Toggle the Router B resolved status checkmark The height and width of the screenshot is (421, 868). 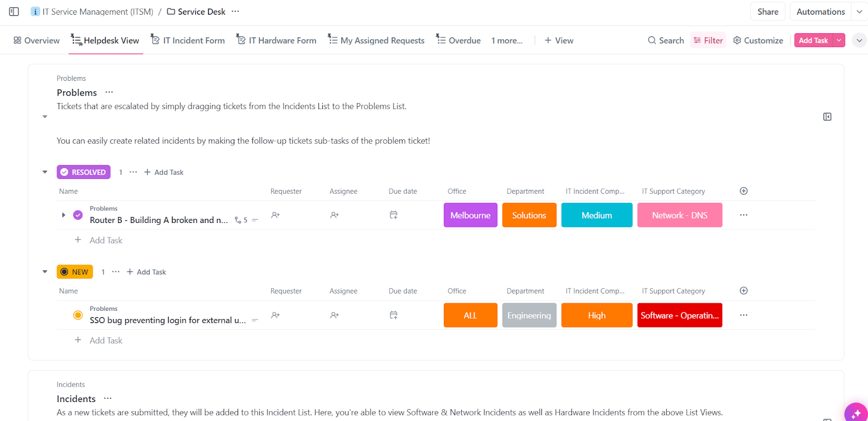coord(78,215)
